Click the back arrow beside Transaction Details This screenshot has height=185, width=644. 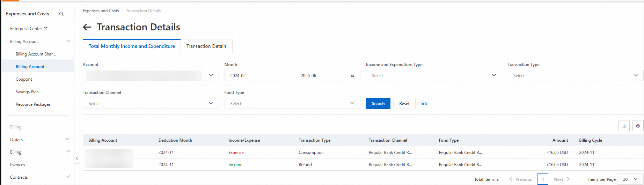point(87,27)
